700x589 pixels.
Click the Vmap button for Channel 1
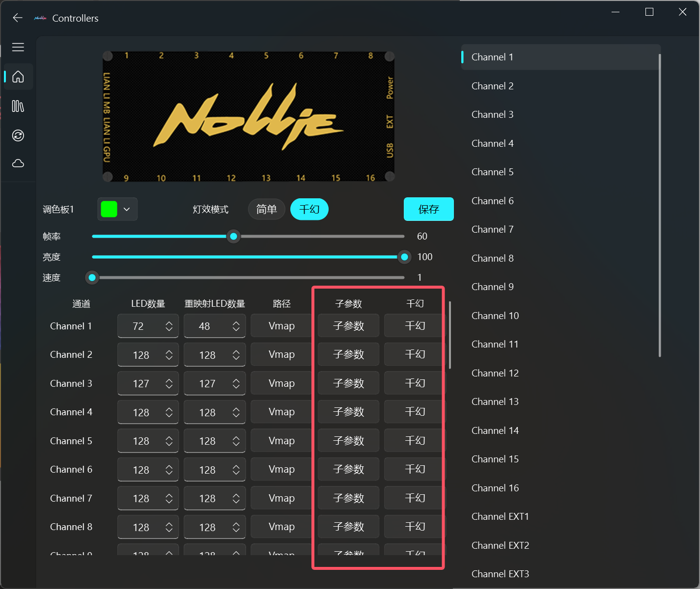pos(281,326)
